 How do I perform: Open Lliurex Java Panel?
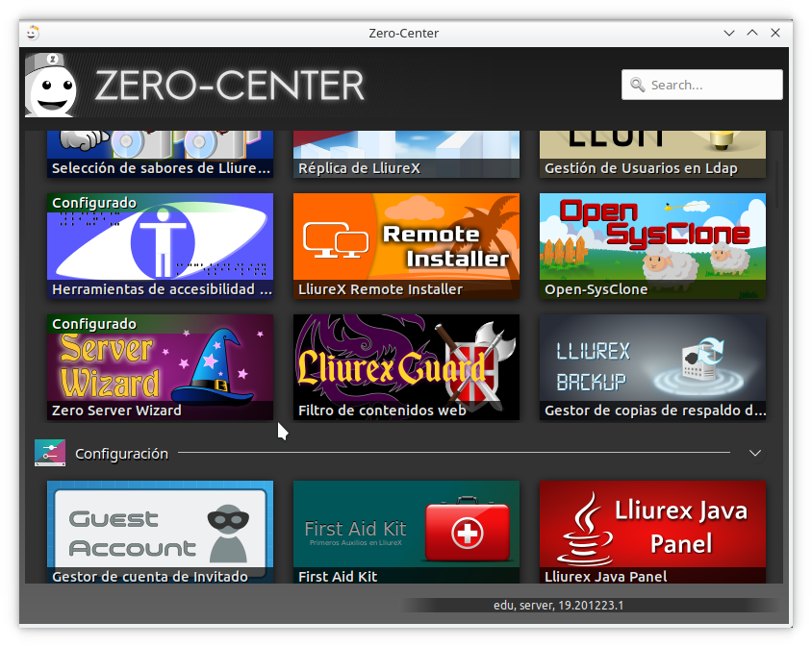coord(652,532)
